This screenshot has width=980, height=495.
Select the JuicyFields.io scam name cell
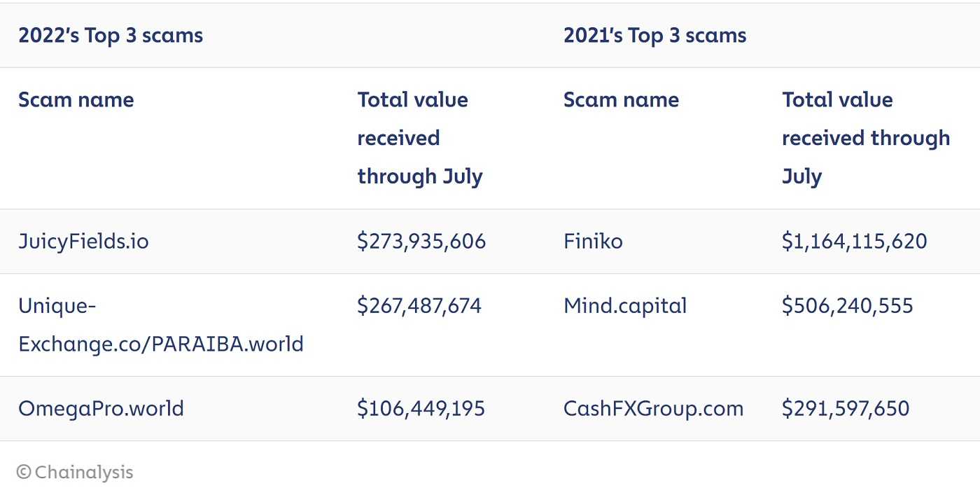[83, 242]
